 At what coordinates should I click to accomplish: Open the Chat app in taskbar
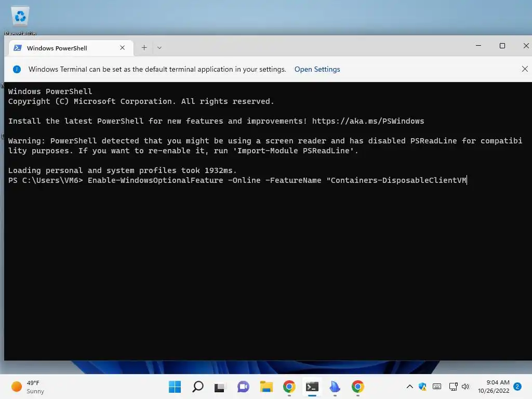click(x=243, y=387)
